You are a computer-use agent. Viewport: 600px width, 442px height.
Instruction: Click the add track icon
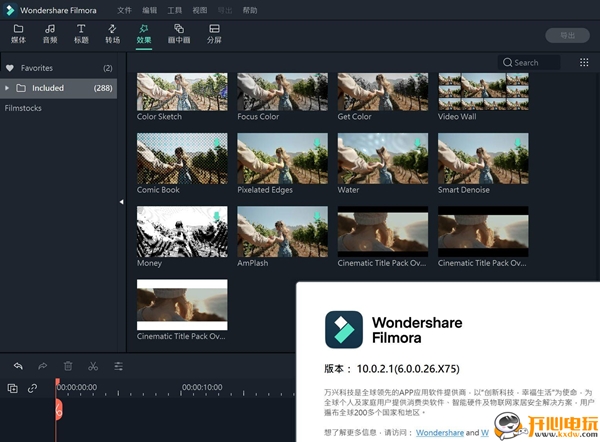coord(13,388)
